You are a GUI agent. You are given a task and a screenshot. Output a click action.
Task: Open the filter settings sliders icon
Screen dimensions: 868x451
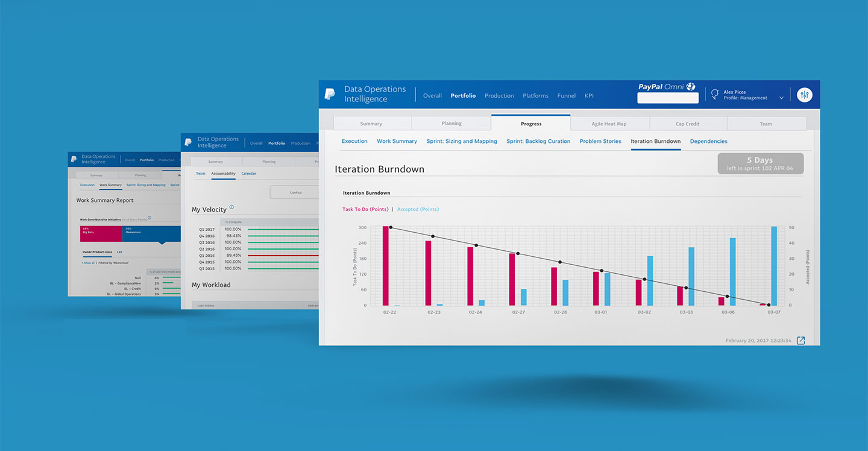point(804,95)
